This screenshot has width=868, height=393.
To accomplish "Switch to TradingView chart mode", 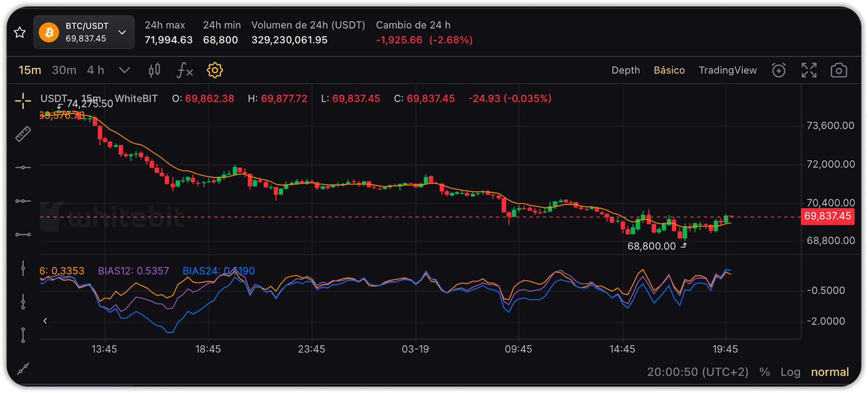I will point(727,70).
